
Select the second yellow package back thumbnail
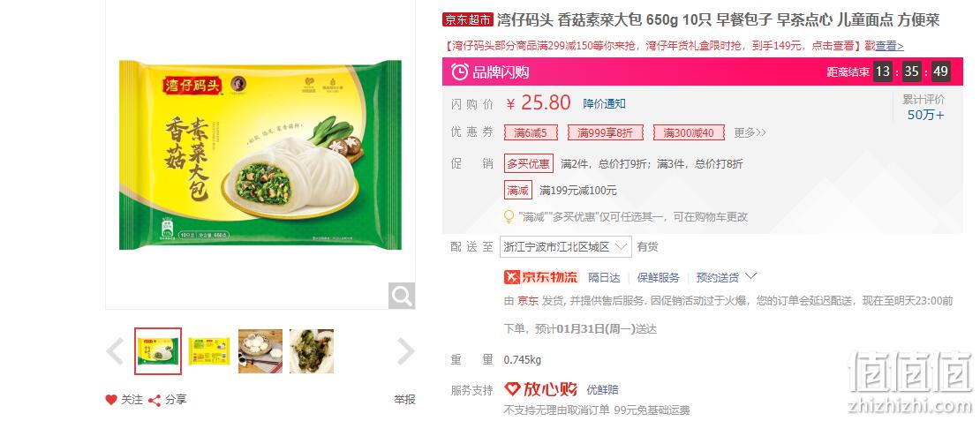pos(209,351)
